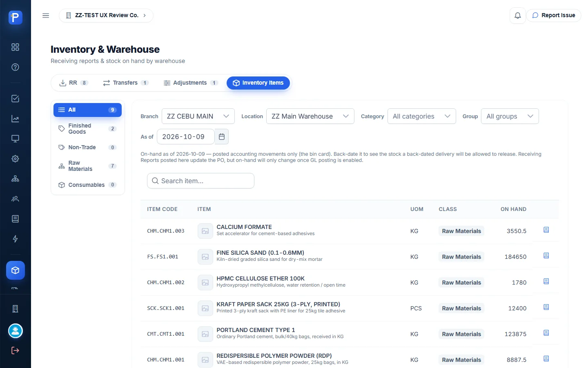
Task: Switch to the Adjustments tab
Action: pos(190,83)
